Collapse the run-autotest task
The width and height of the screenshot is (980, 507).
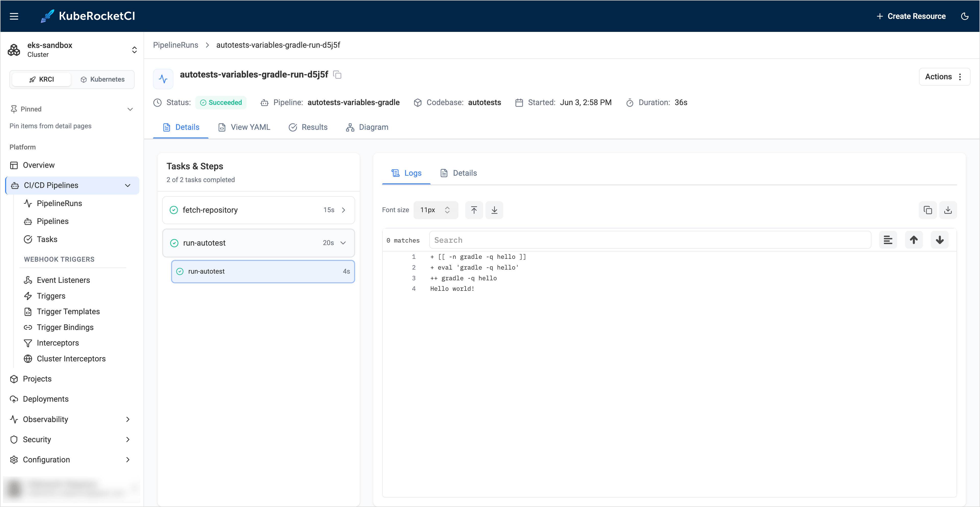(x=259, y=243)
